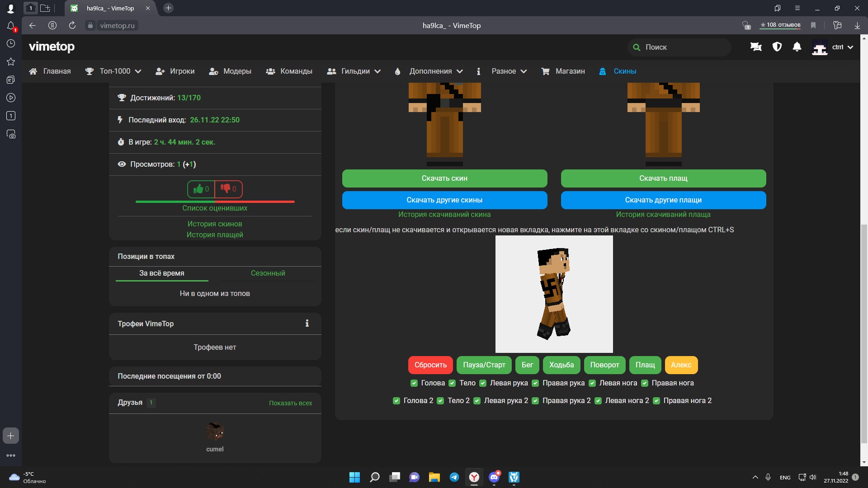Click the thumbs-down dislike icon
This screenshot has height=488, width=868.
click(225, 189)
